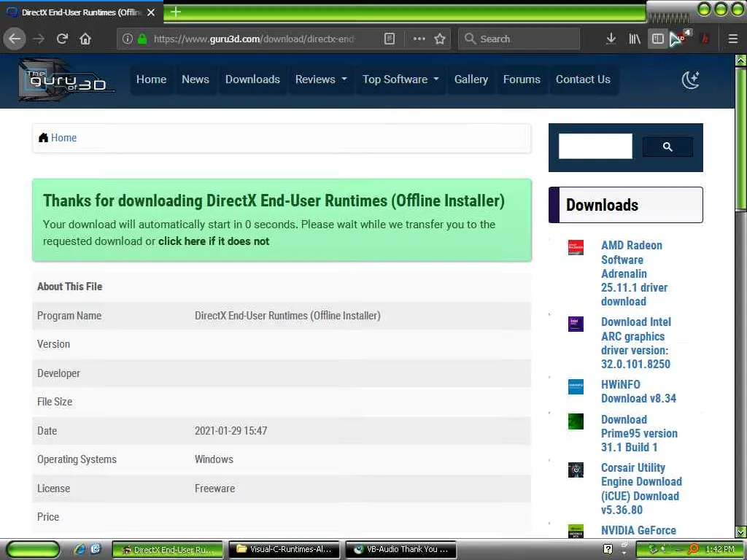Screen dimensions: 747x560
Task: Click the site search text field in sidebar
Action: pos(595,146)
